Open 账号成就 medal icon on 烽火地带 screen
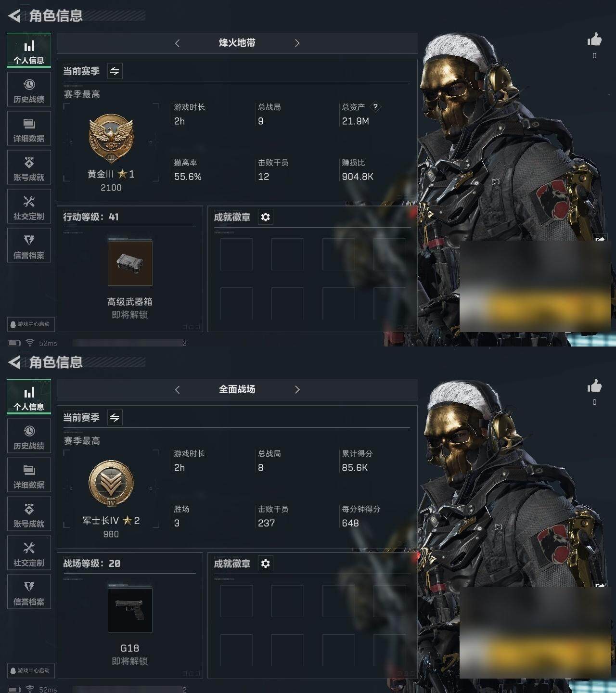The image size is (616, 693). click(29, 163)
